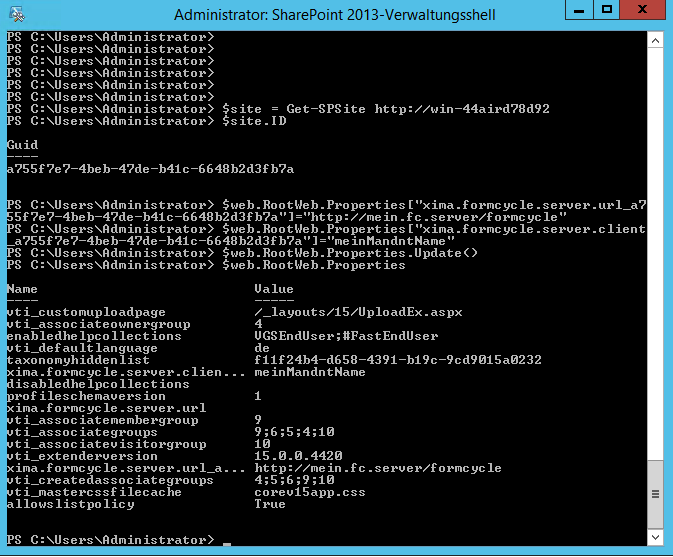Click the PowerShell system menu icon in title bar

click(17, 14)
